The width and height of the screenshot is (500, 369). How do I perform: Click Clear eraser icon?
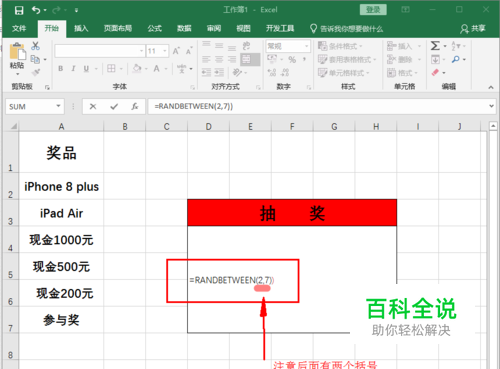[435, 72]
